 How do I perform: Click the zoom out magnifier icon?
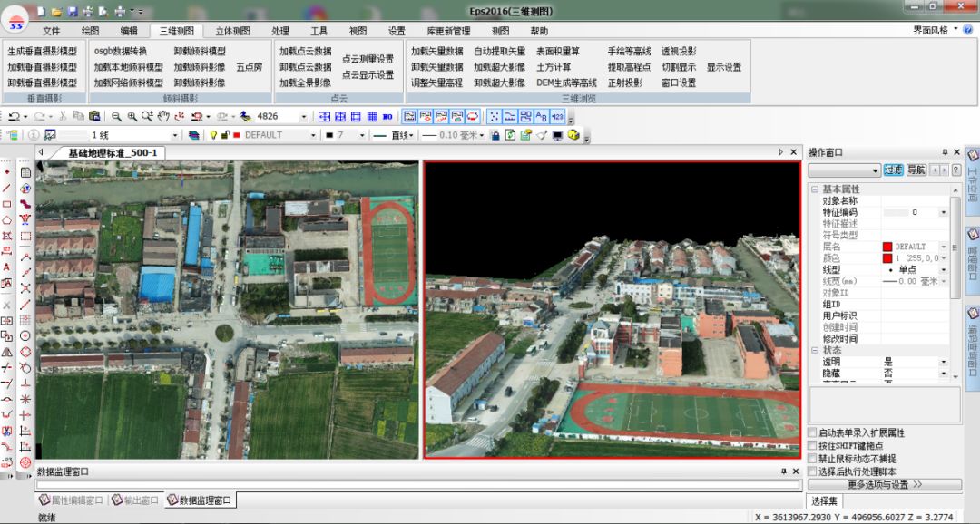tap(117, 117)
